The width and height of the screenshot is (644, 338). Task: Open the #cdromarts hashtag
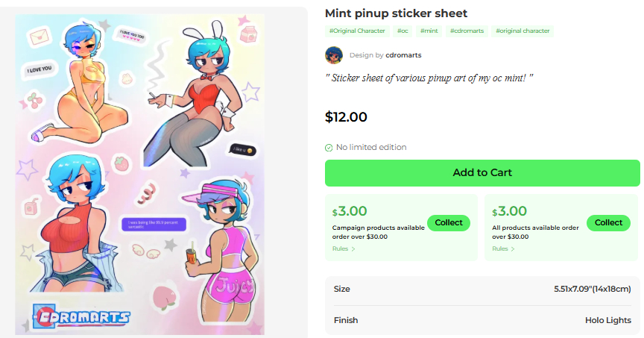click(467, 31)
